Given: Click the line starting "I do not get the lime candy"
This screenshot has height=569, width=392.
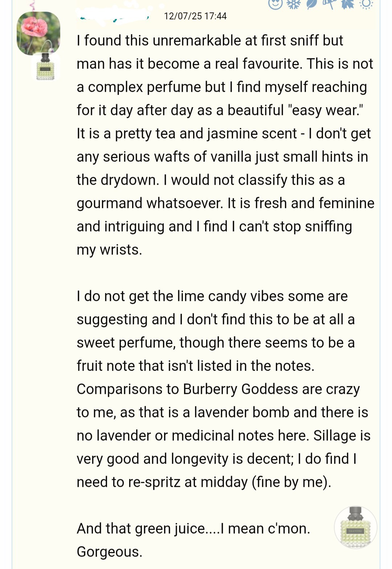Looking at the screenshot, I should (212, 296).
